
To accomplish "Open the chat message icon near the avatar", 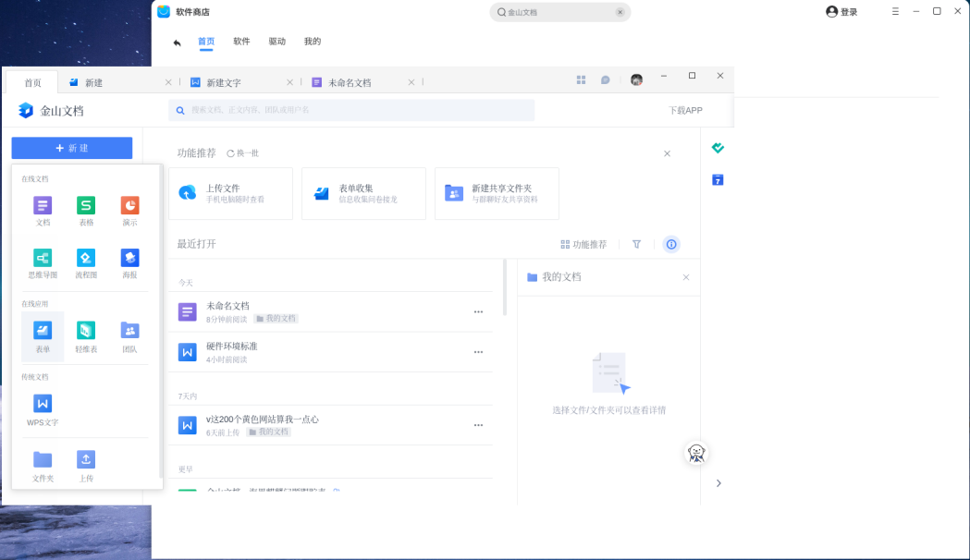I will 605,80.
